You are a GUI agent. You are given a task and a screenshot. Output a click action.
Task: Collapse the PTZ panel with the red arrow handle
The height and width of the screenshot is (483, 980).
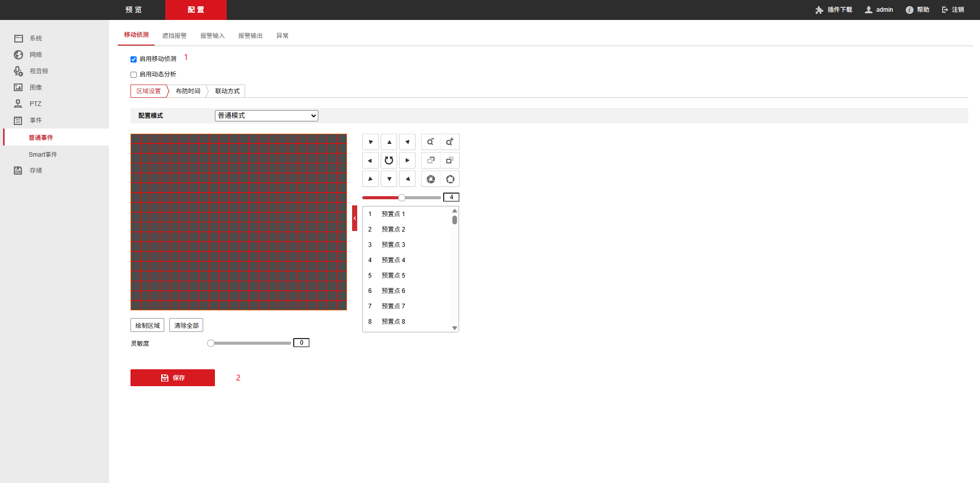tap(355, 218)
